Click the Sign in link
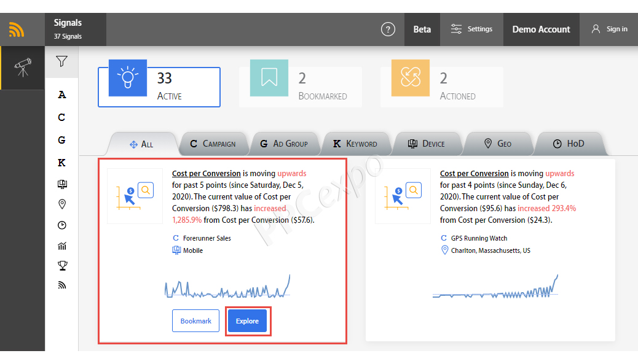This screenshot has width=638, height=364. 617,29
